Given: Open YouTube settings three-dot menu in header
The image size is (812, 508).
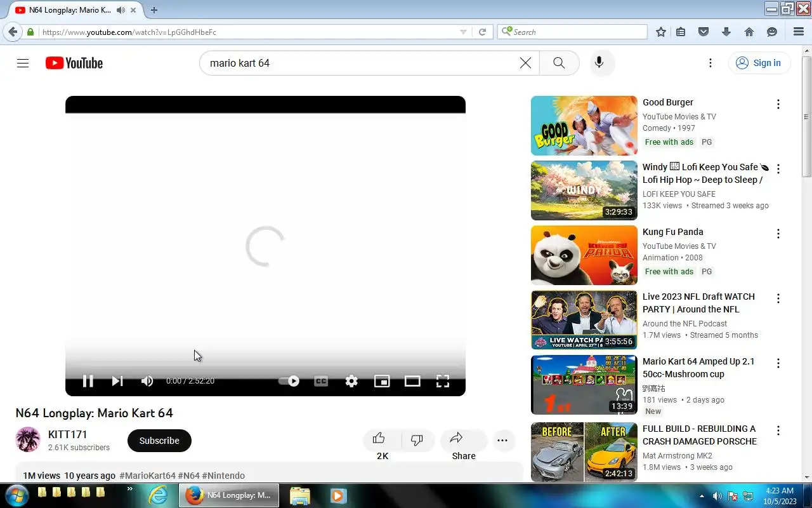Looking at the screenshot, I should point(710,63).
